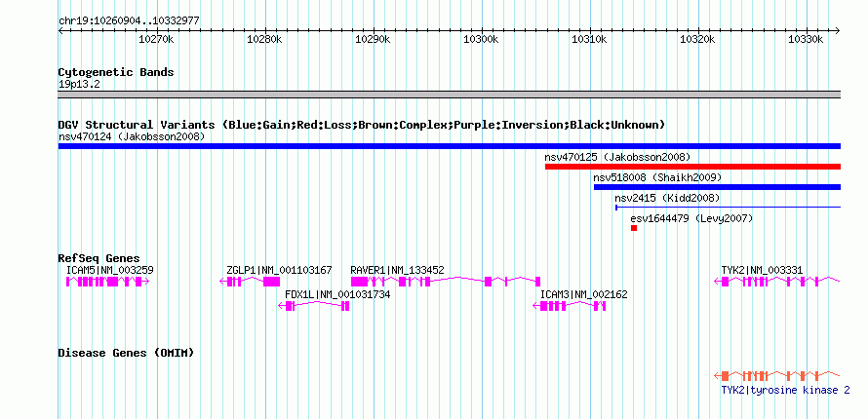Click the 10330k ruler tick label
The height and width of the screenshot is (419, 868).
(x=807, y=39)
